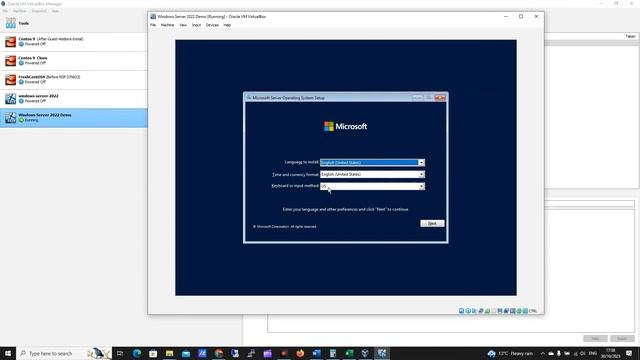Screen dimensions: 640x360
Task: Click the VirtualBox cube icon in the taskbar
Action: tap(365, 353)
